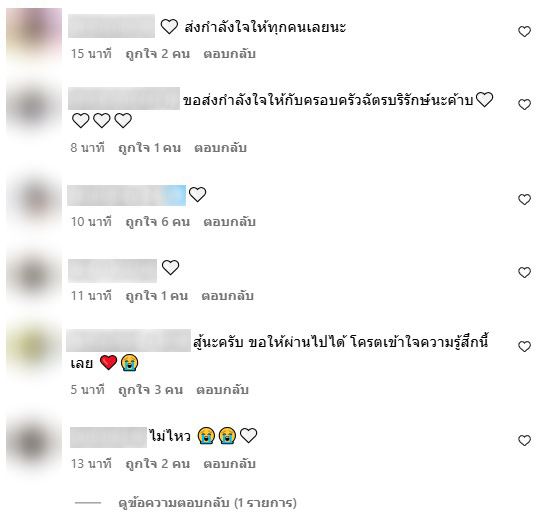The image size is (543, 524).
Task: Like the ไม่ไหว comment with heart icon
Action: pos(524,441)
